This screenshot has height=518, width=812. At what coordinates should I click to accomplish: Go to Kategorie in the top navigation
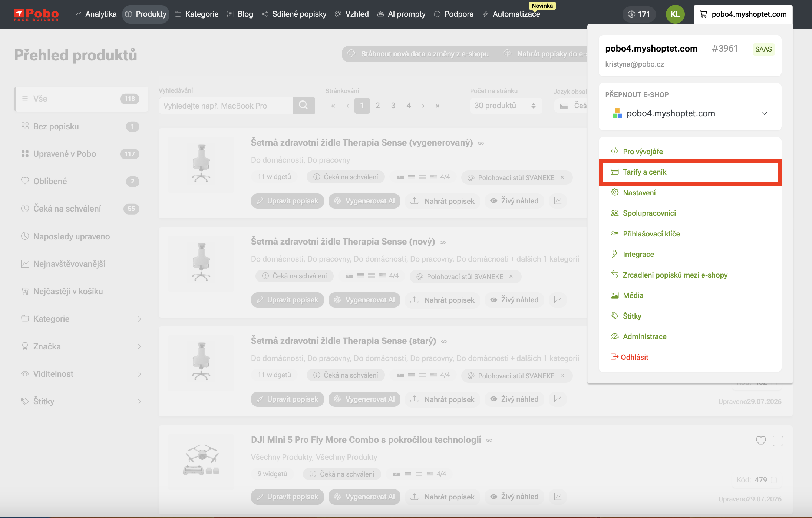pos(197,14)
